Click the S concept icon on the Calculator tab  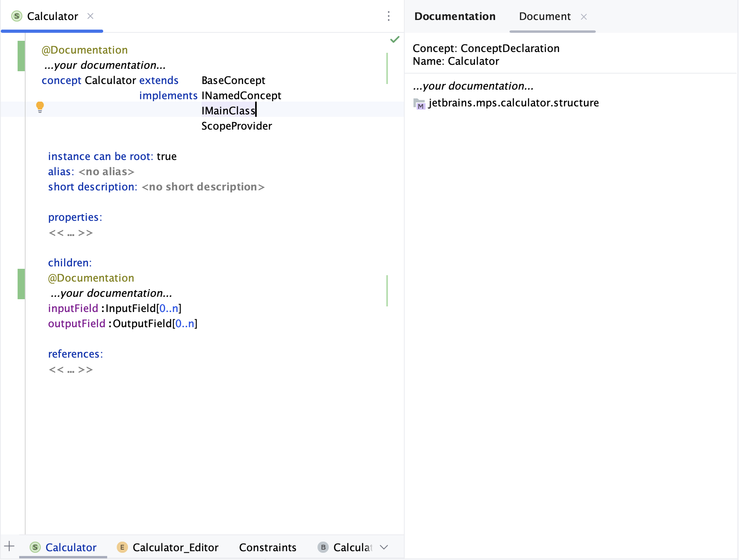(16, 16)
